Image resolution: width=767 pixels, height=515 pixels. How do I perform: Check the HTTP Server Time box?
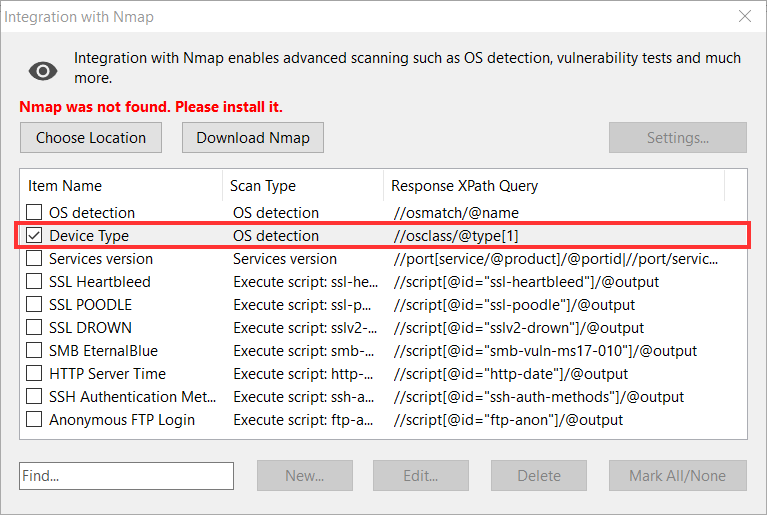click(x=35, y=374)
